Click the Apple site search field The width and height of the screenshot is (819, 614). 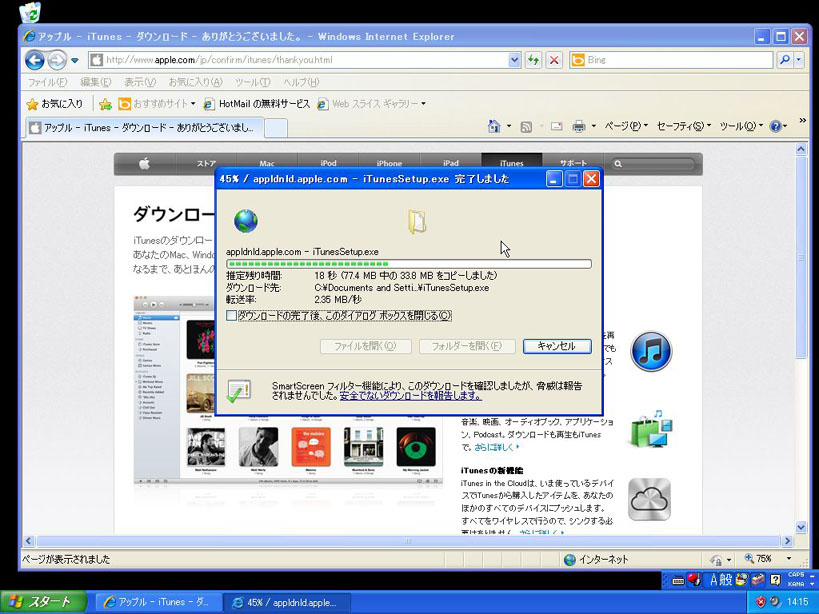(653, 164)
